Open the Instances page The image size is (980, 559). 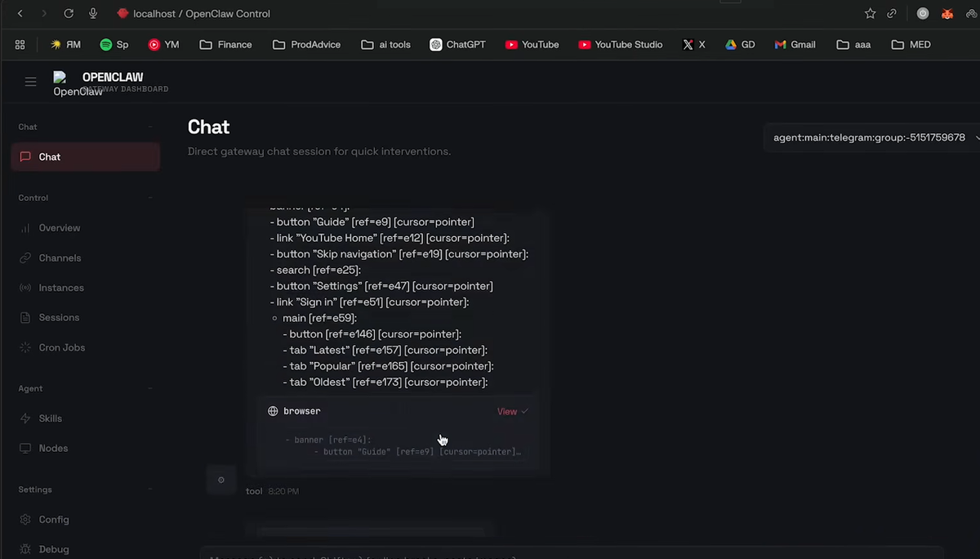click(x=85, y=288)
